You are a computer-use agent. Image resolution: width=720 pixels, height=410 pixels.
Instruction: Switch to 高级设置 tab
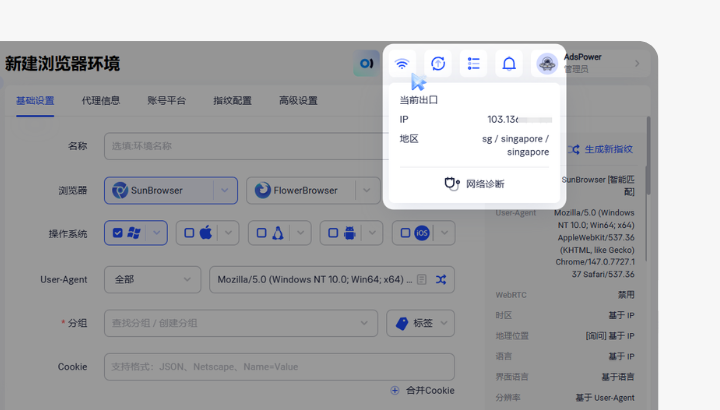coord(298,101)
